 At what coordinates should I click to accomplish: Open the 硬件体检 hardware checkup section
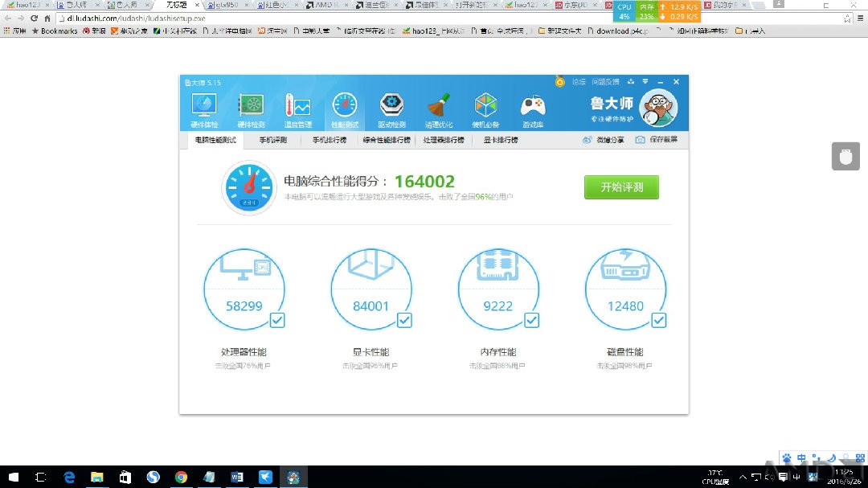[203, 110]
